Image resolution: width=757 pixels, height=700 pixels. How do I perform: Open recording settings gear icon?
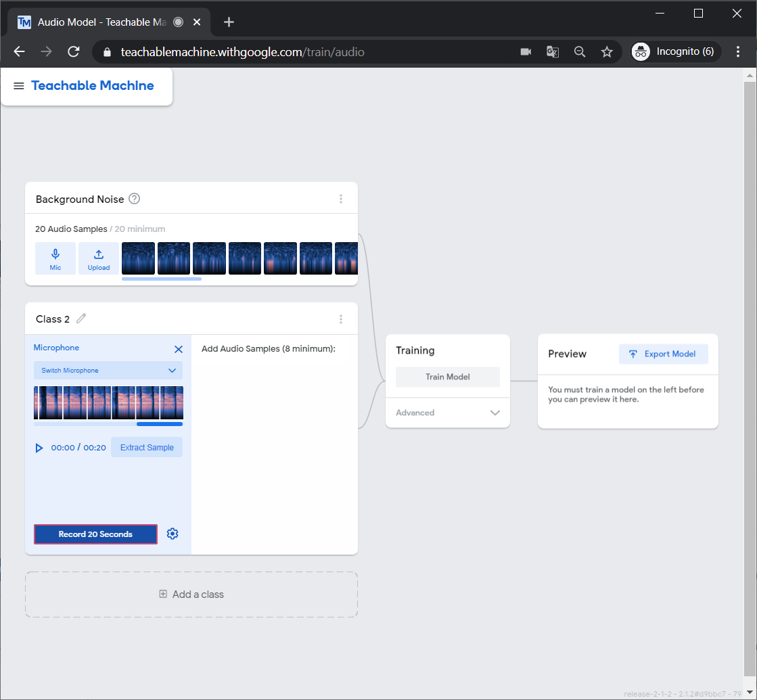173,534
